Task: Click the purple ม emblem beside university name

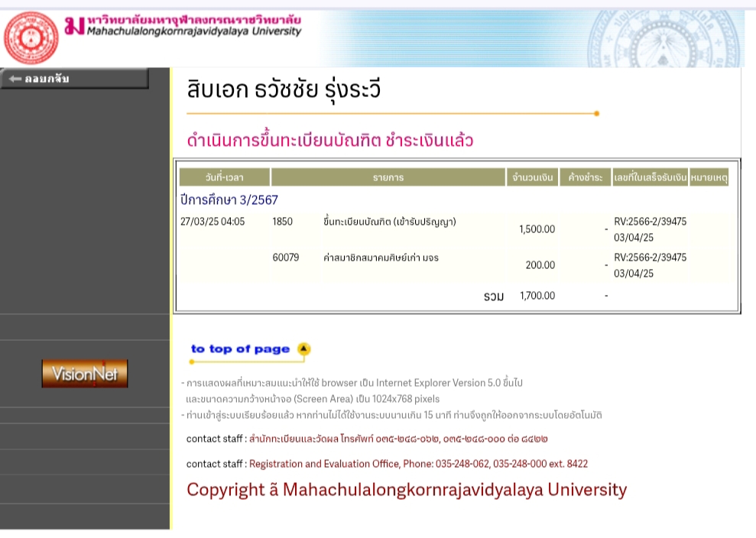Action: tap(74, 25)
